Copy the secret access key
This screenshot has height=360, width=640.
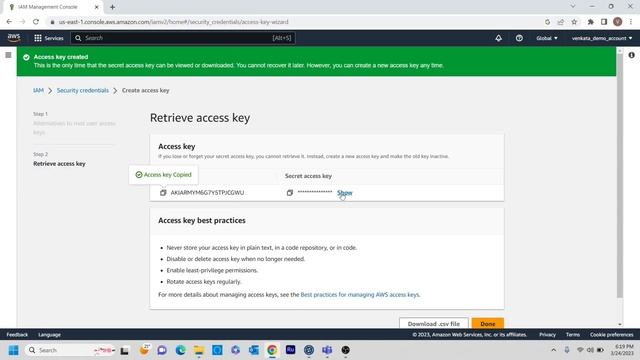click(289, 193)
